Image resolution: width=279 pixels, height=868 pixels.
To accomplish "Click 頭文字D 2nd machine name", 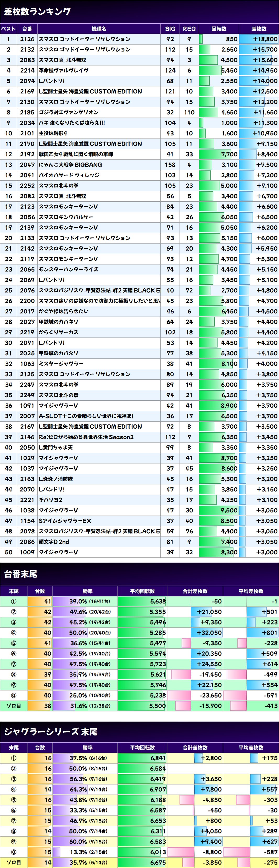I will click(x=54, y=542).
